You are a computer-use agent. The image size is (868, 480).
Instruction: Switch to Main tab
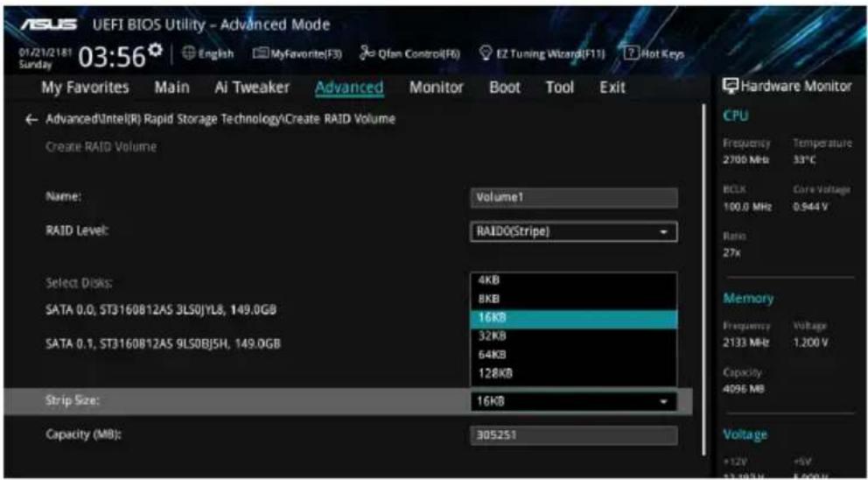coord(171,88)
